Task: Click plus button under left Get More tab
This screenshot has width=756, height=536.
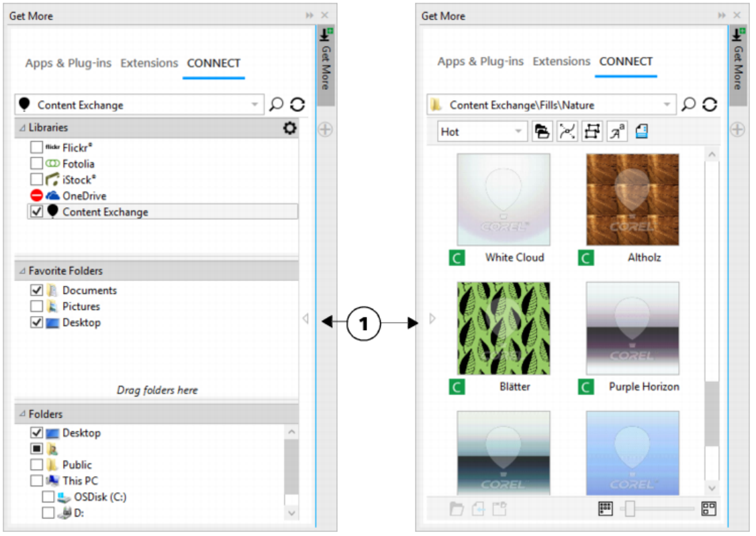Action: (326, 129)
